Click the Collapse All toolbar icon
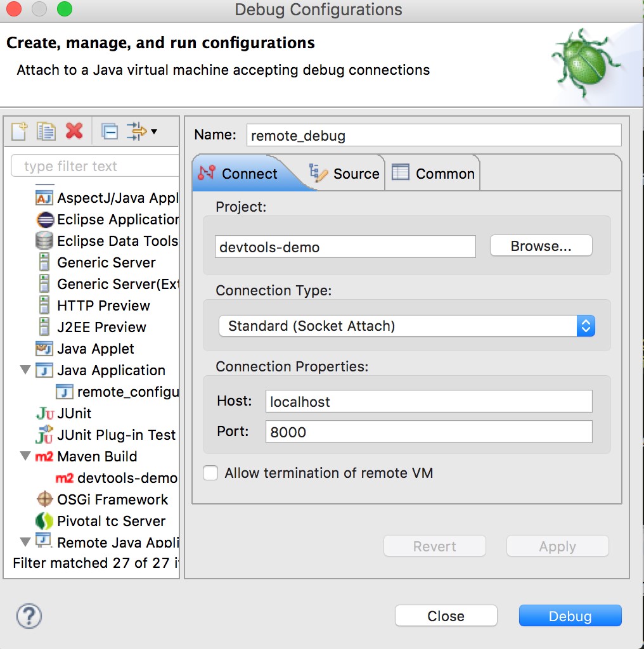 click(x=110, y=132)
